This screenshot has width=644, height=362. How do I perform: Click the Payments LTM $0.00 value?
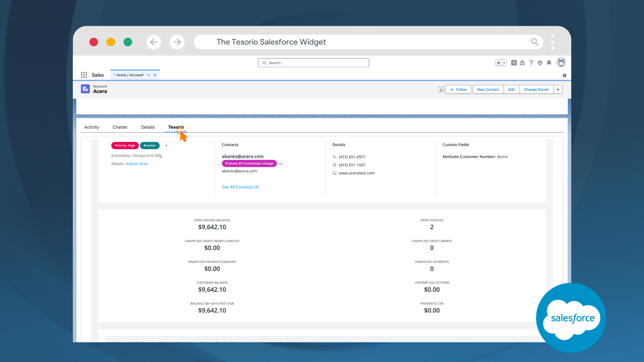[x=432, y=310]
